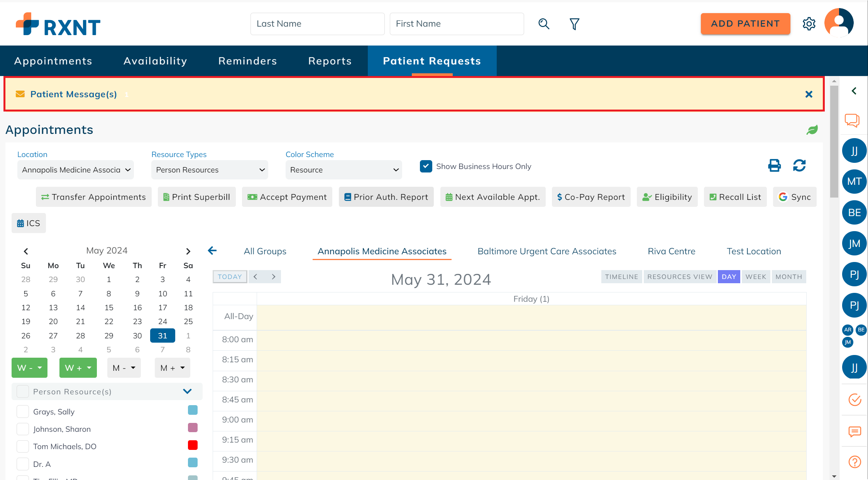Click the First Name search field

[457, 24]
